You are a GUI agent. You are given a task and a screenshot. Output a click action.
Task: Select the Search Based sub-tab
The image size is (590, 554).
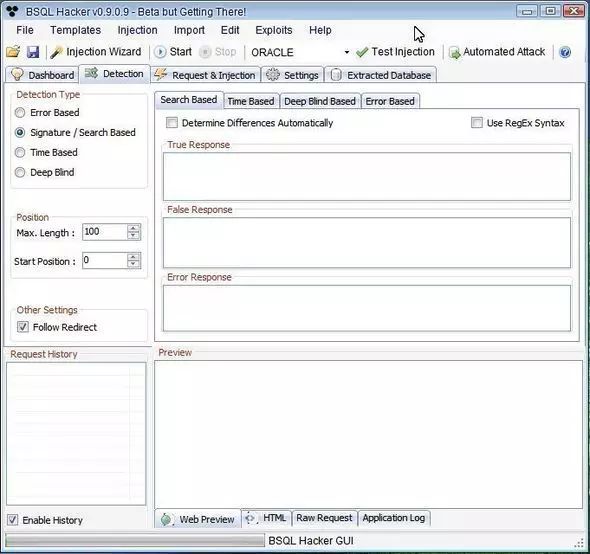(x=189, y=100)
